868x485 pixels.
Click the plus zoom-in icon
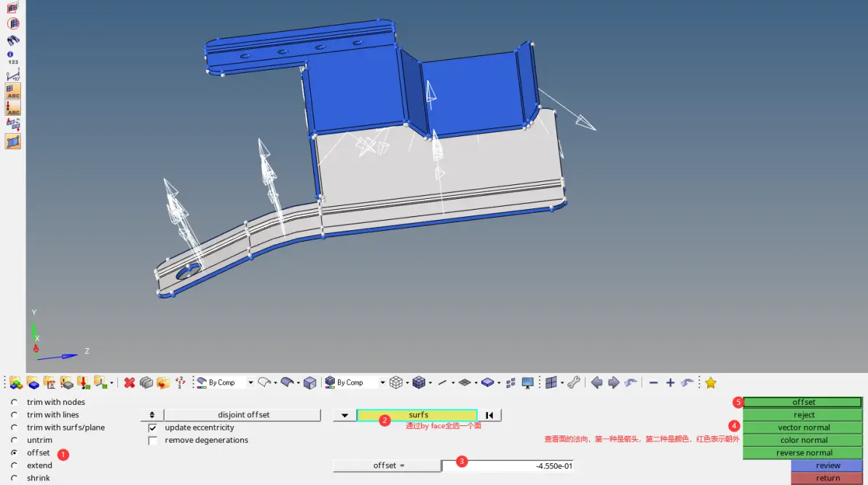click(x=671, y=382)
